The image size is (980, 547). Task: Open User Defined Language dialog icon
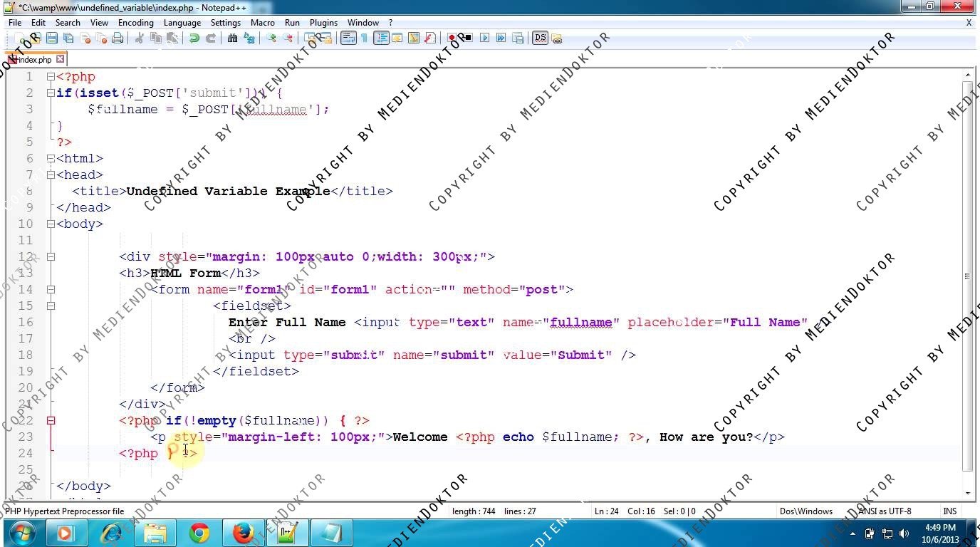397,38
